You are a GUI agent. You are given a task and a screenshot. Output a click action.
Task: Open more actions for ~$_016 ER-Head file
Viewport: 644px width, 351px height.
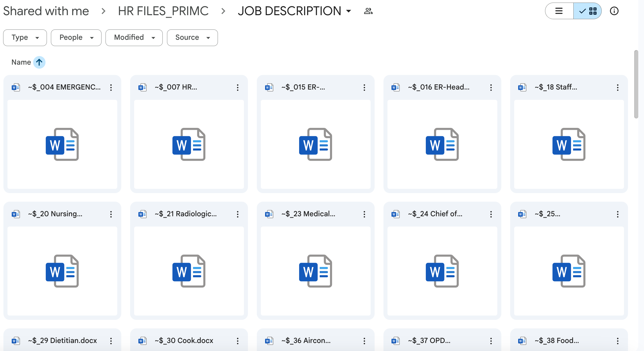coord(491,88)
